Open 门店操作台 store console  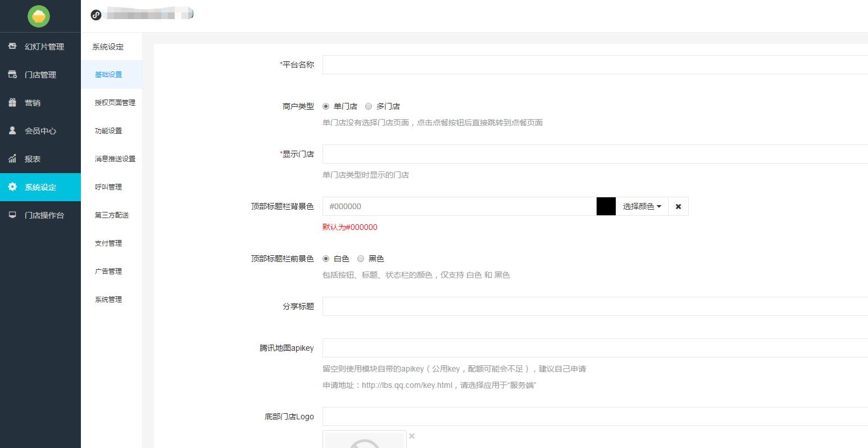45,215
